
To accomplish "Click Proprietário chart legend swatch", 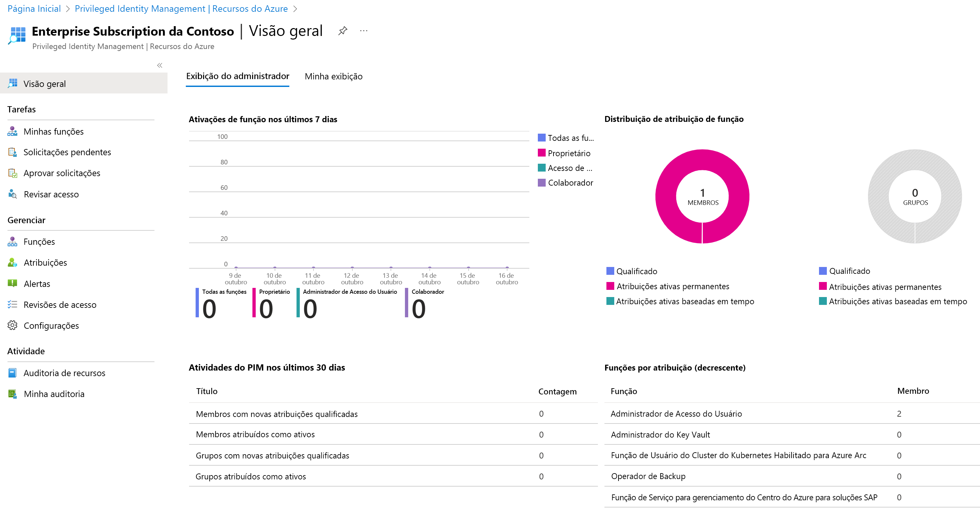I will pos(542,153).
